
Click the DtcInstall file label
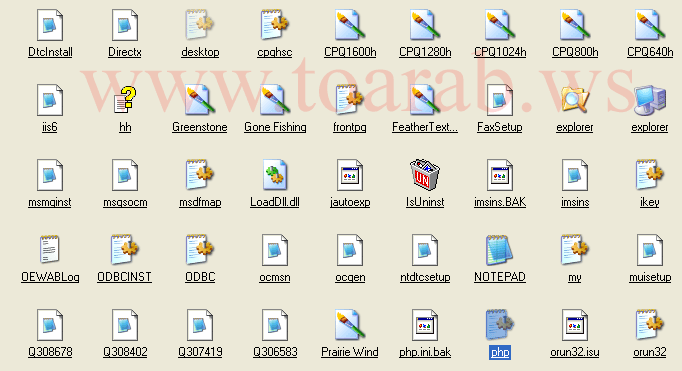pyautogui.click(x=50, y=52)
